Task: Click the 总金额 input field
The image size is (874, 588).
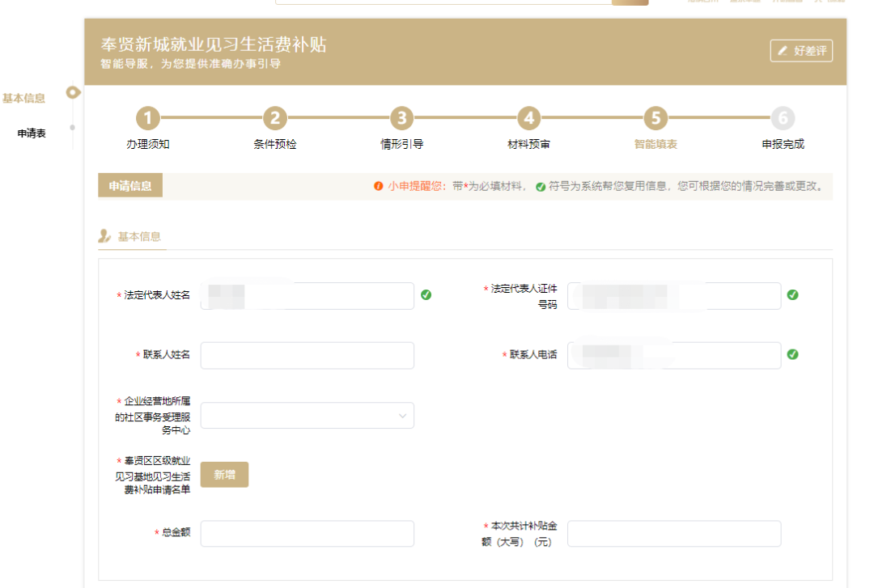Action: point(307,533)
